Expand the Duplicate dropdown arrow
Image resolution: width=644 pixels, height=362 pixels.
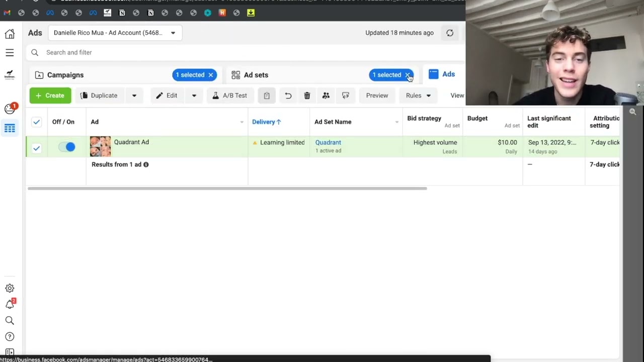pos(134,96)
